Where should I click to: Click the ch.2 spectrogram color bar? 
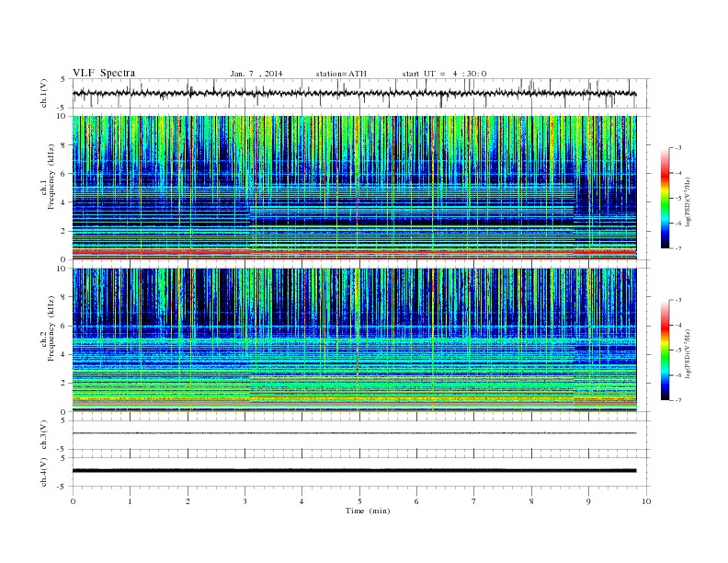tap(665, 350)
